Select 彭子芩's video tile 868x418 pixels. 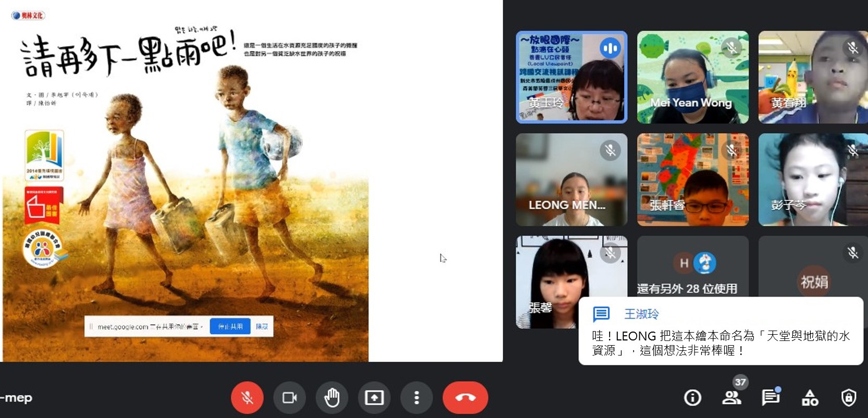[x=813, y=180]
